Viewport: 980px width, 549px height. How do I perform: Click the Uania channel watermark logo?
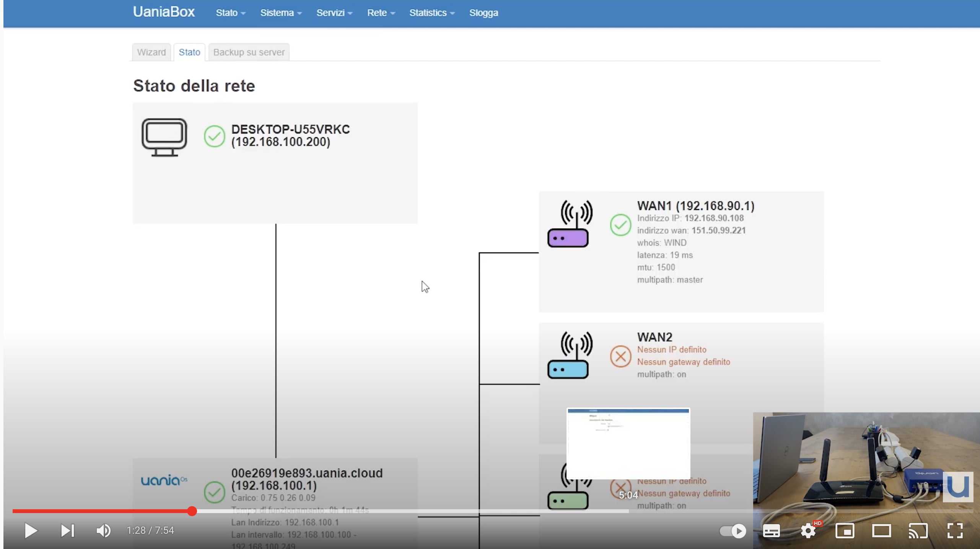(x=958, y=487)
